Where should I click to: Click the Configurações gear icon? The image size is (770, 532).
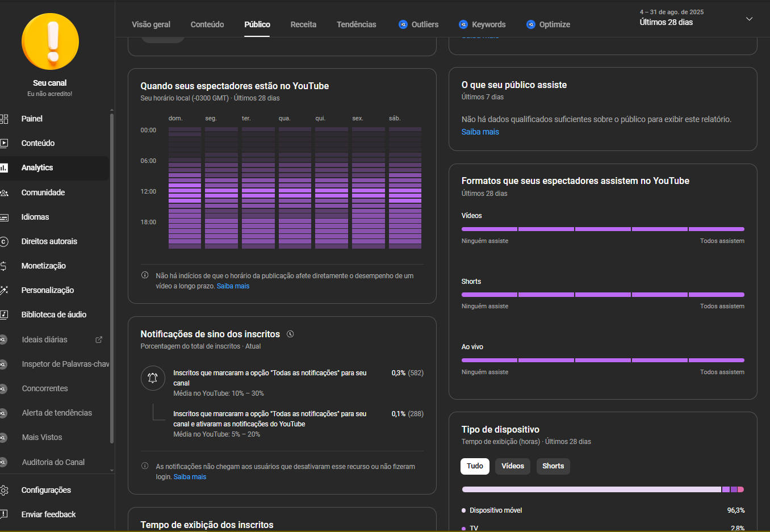[4, 490]
